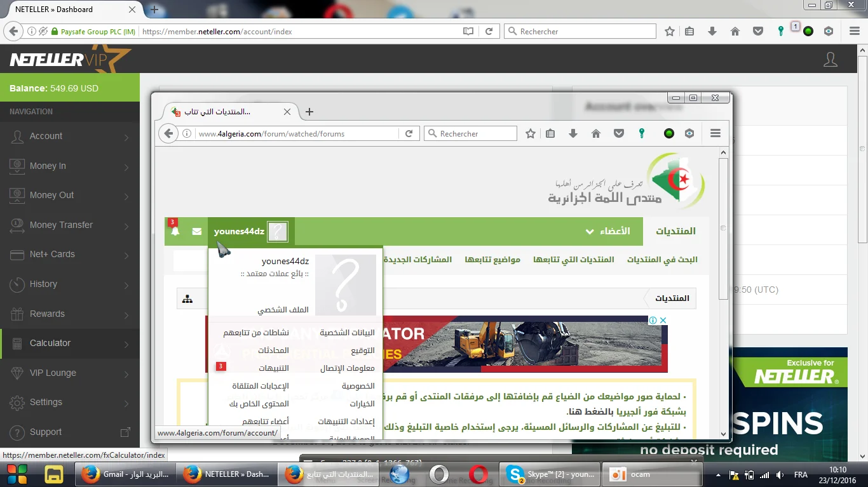Bookmark the NETELLER page with star icon
The image size is (868, 487).
tap(669, 31)
